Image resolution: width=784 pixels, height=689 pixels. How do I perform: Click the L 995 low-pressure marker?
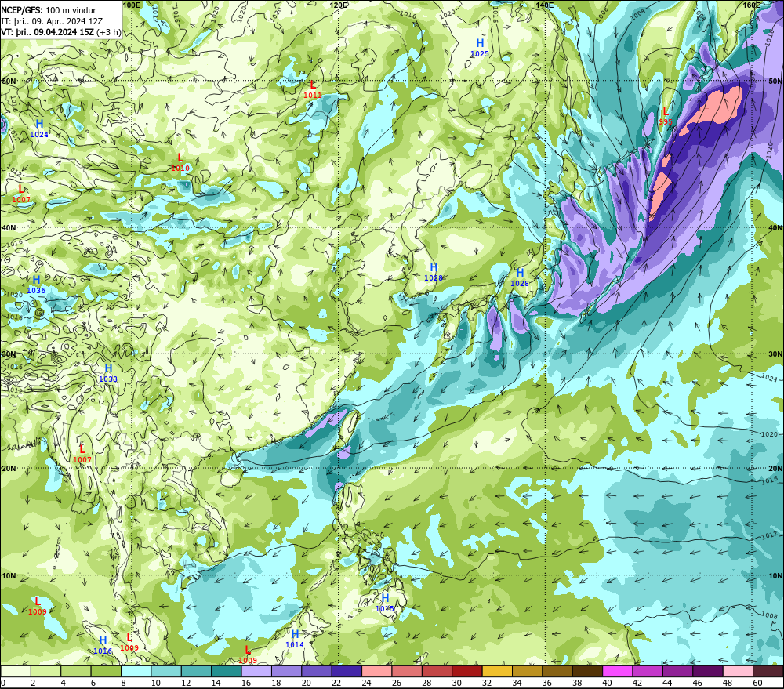(x=666, y=116)
